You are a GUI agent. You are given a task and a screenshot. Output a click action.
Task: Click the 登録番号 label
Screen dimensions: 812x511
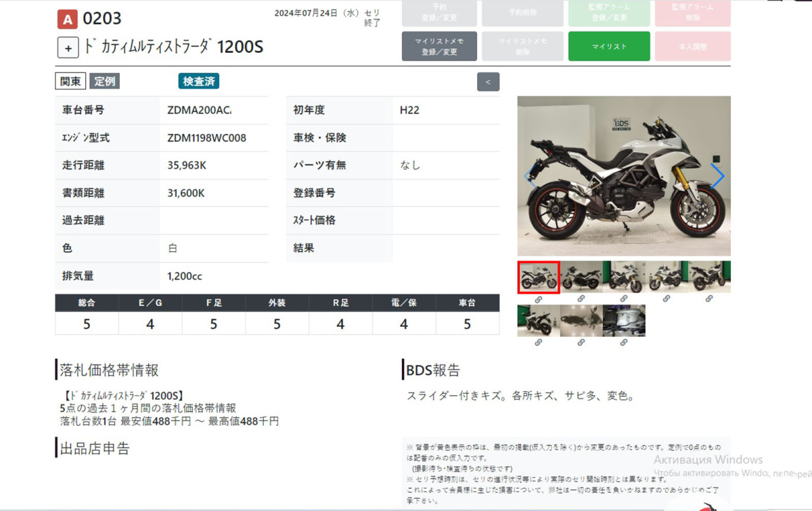pyautogui.click(x=314, y=193)
